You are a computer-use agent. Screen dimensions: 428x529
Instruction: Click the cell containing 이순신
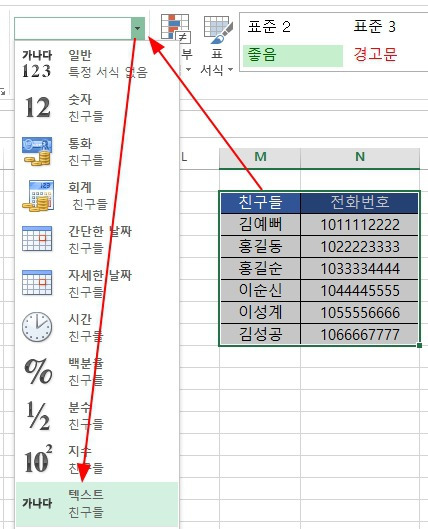[260, 290]
